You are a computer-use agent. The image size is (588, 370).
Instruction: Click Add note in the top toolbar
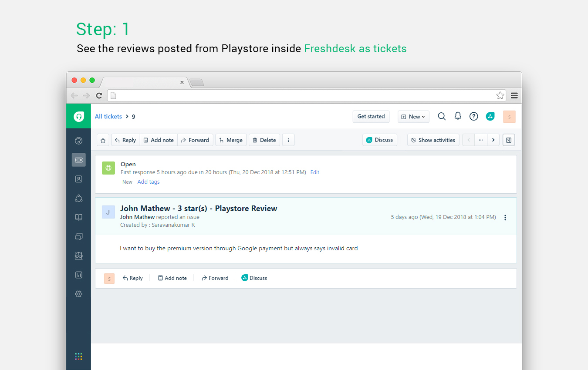[x=159, y=140]
